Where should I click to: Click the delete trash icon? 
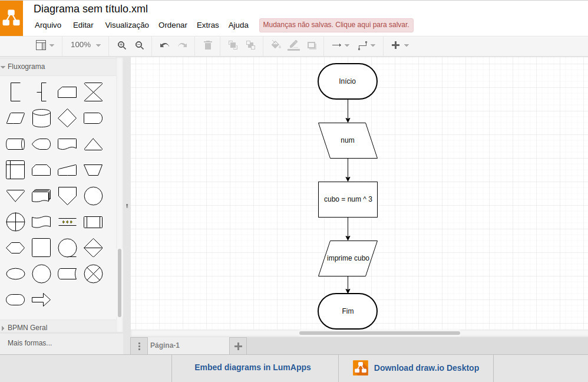208,45
